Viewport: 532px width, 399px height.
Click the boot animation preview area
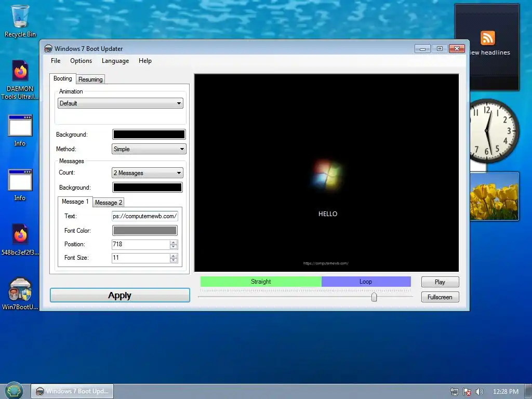pyautogui.click(x=326, y=172)
